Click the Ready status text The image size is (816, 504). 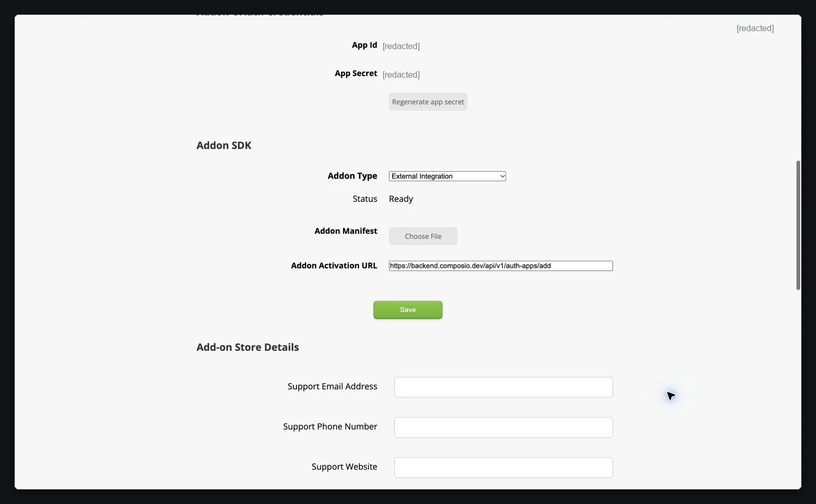pyautogui.click(x=401, y=199)
